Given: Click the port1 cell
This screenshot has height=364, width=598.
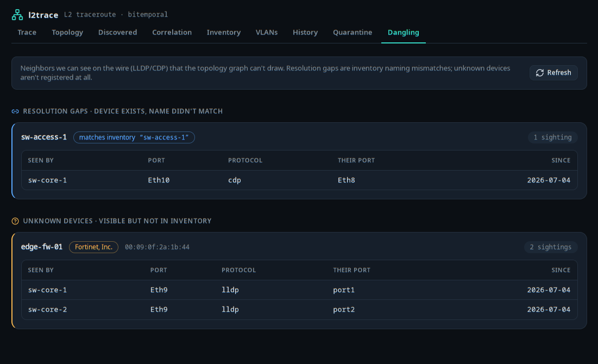Looking at the screenshot, I should pyautogui.click(x=344, y=290).
